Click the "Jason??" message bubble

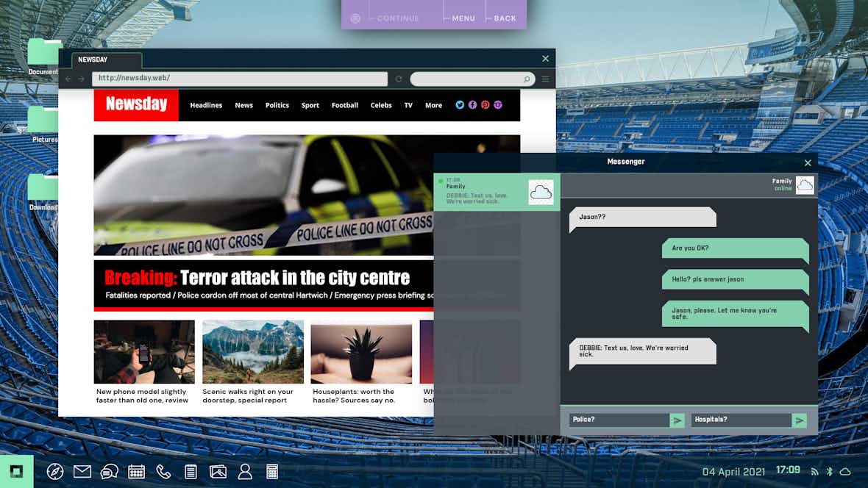coord(643,218)
